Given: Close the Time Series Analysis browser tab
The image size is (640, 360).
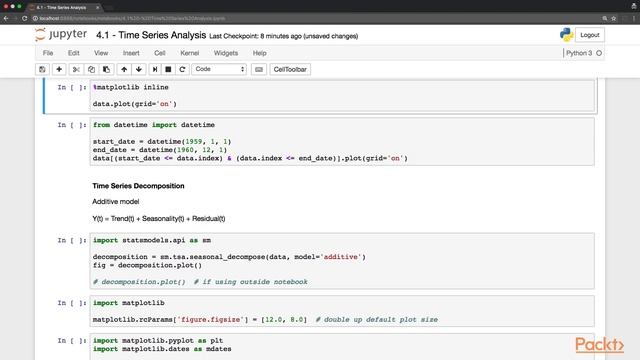Looking at the screenshot, I should pyautogui.click(x=98, y=7).
